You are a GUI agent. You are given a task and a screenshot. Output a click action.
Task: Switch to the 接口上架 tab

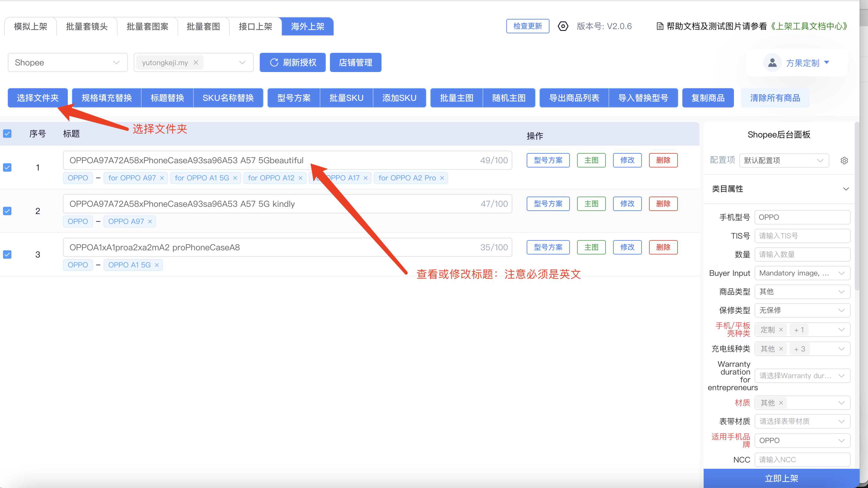255,26
